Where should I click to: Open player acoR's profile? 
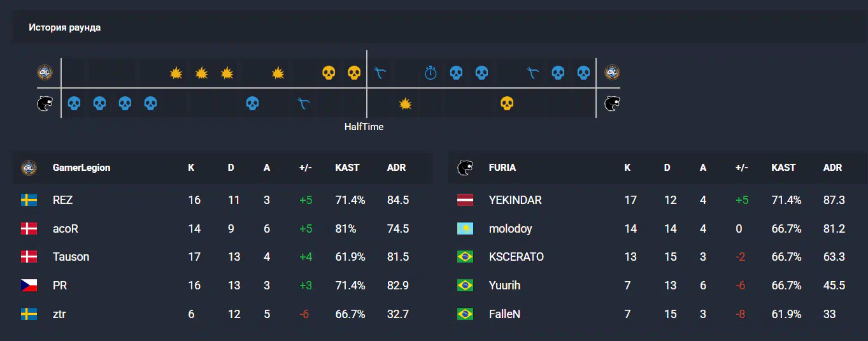pyautogui.click(x=66, y=229)
